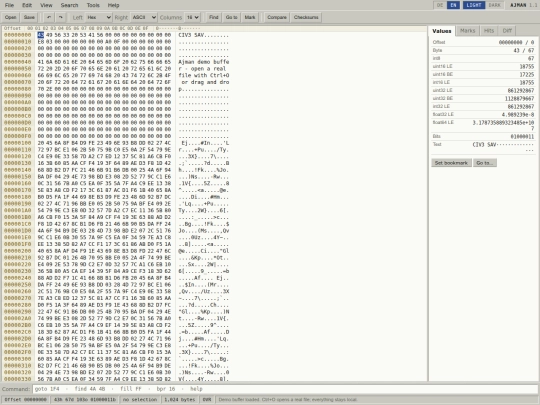Select the EN language toggle
Screen dimensions: 540x405
point(453,5)
